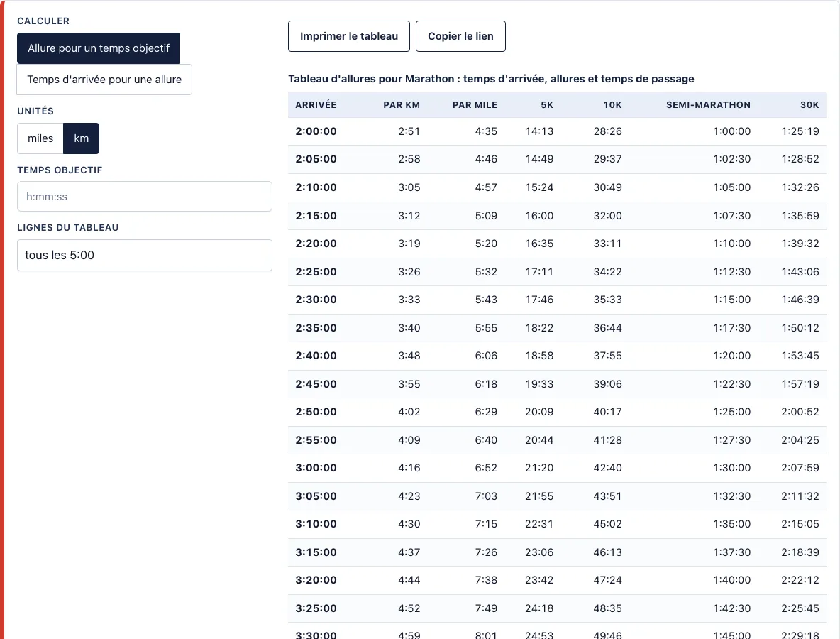Click the 7:26 per mile pace
This screenshot has width=840, height=639.
[x=486, y=552]
